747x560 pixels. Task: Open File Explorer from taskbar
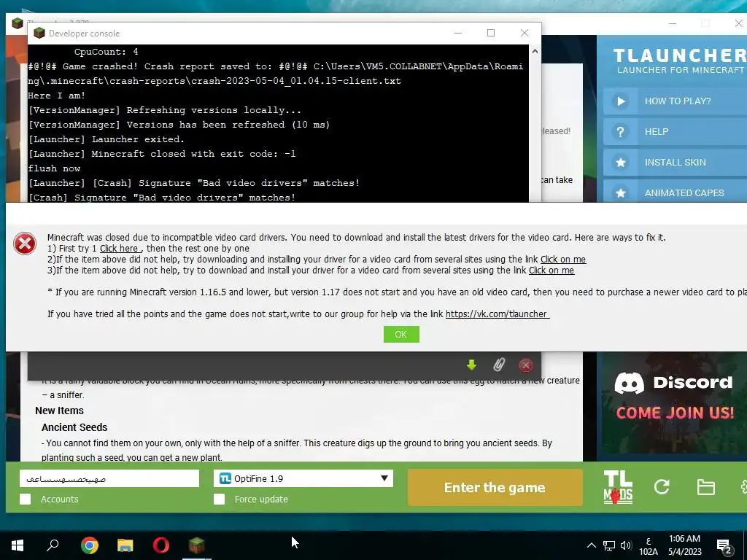point(125,545)
